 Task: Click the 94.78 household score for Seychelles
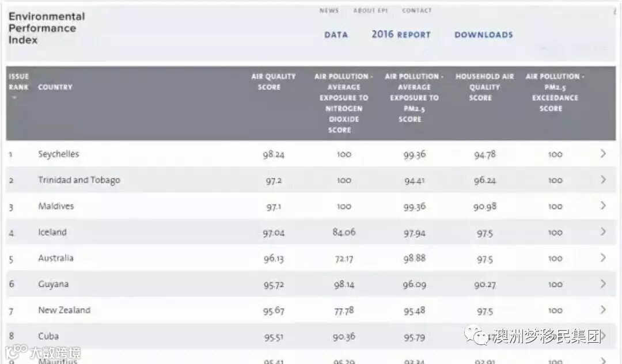pyautogui.click(x=485, y=154)
